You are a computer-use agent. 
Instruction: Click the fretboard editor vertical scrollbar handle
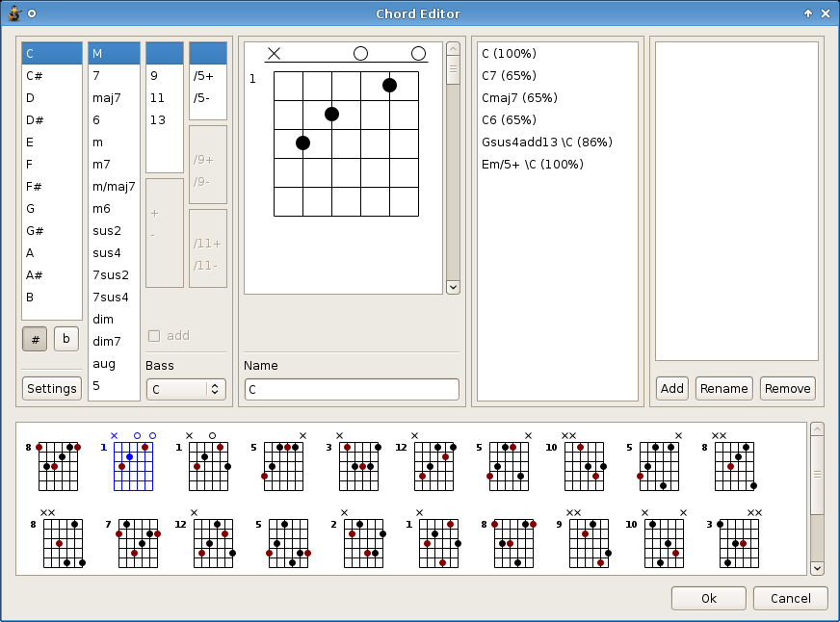[x=453, y=68]
